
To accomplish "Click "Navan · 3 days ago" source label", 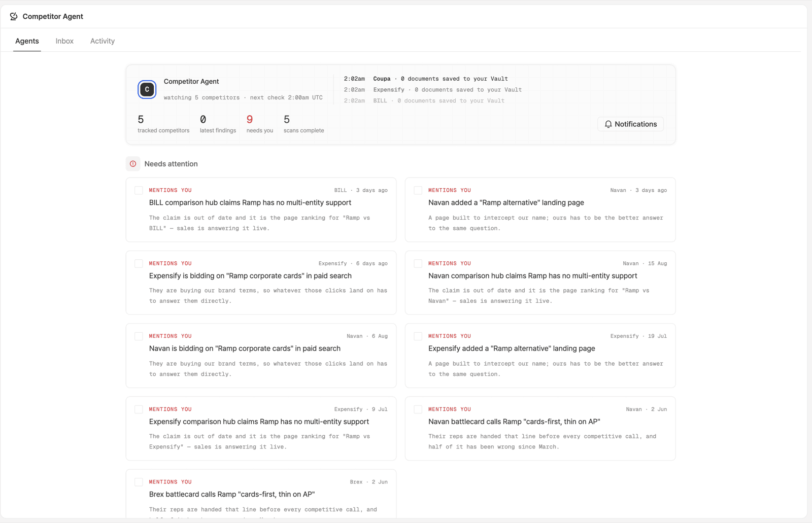I will 638,190.
